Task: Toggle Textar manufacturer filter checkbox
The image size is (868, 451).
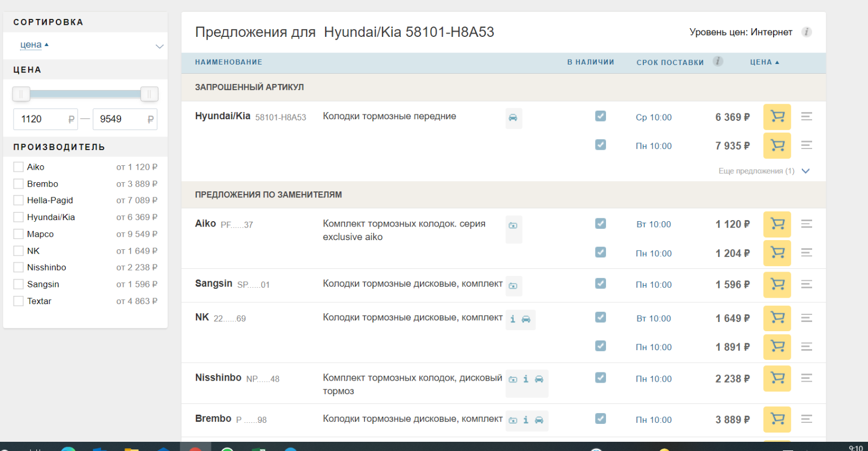Action: (x=18, y=301)
